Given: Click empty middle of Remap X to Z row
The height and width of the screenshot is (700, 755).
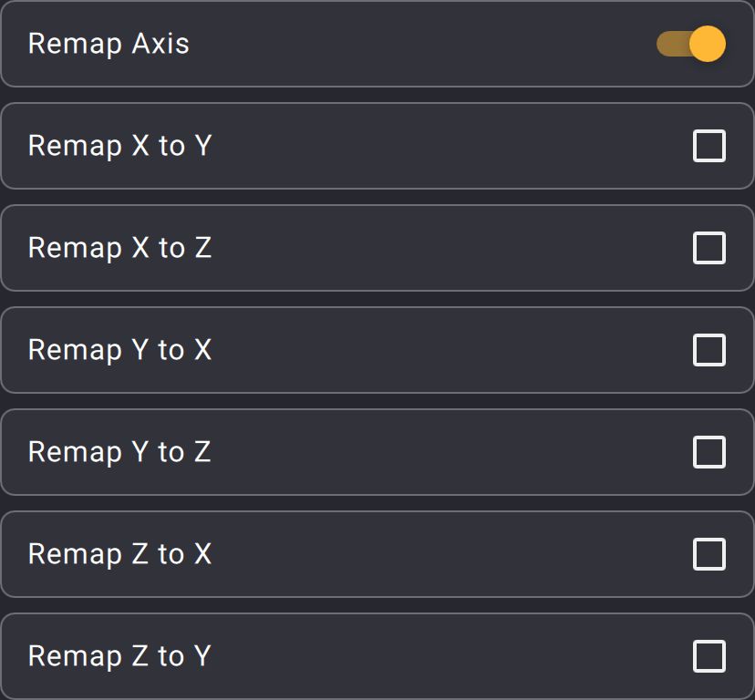Looking at the screenshot, I should 438,248.
